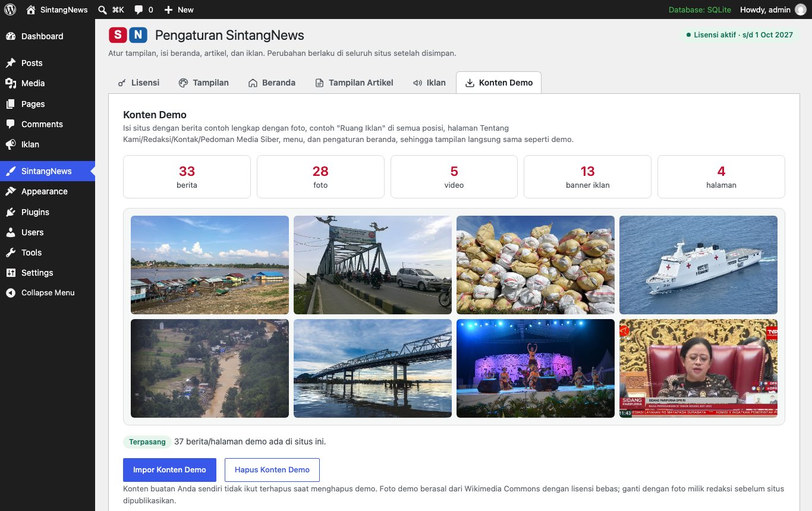Select the Iklan settings tab
The image size is (812, 511).
pyautogui.click(x=429, y=83)
